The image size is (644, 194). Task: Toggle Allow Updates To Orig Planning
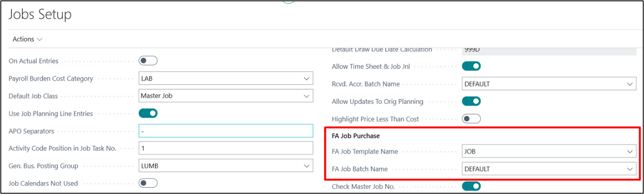[471, 101]
